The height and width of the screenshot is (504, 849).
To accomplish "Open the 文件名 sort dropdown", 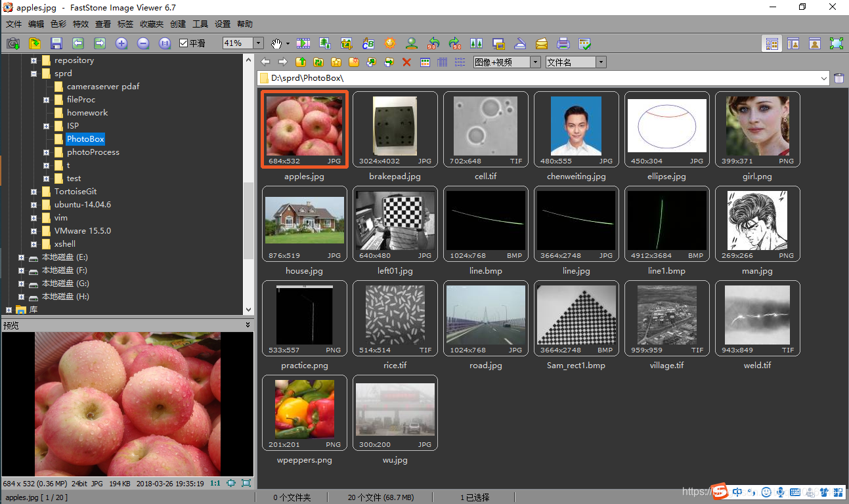I will point(601,62).
